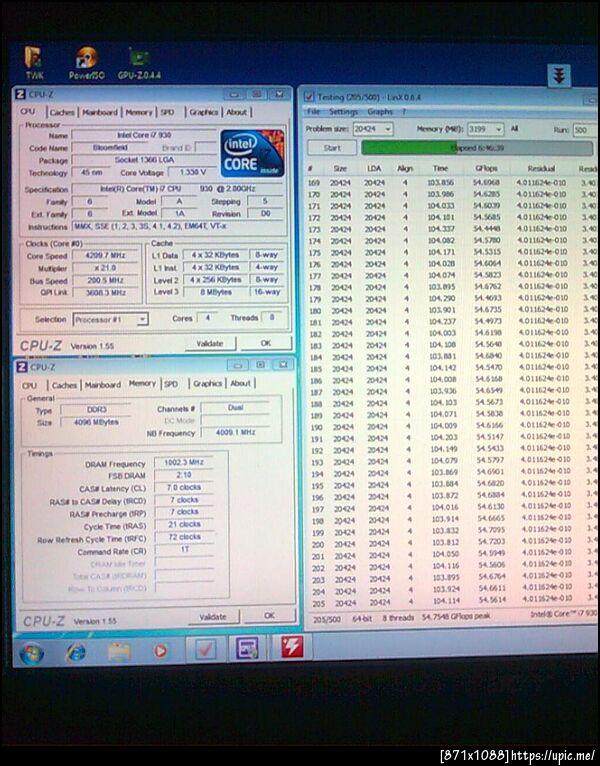Open Windows Explorer from the taskbar
600x766 pixels.
coord(119,652)
